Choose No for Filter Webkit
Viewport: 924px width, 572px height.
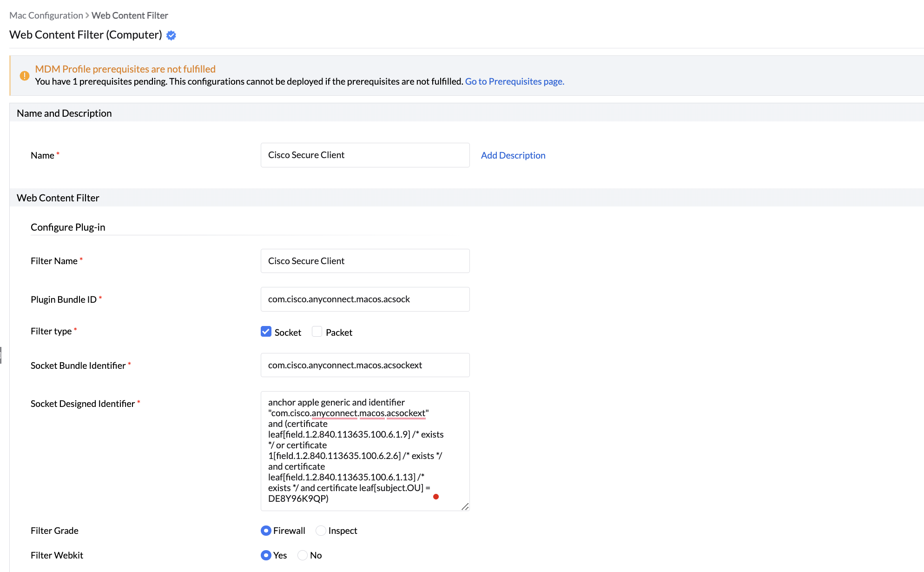coord(303,555)
